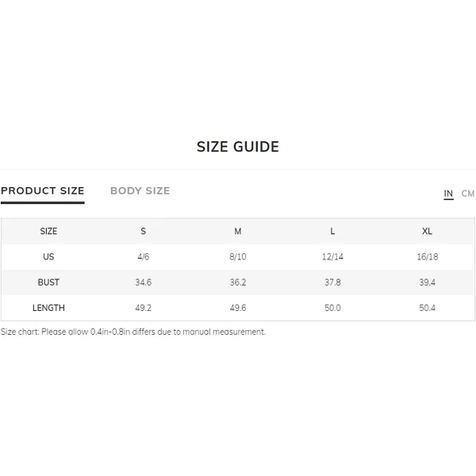Click the SIZE GUIDE heading
476x476 pixels.
click(x=238, y=147)
